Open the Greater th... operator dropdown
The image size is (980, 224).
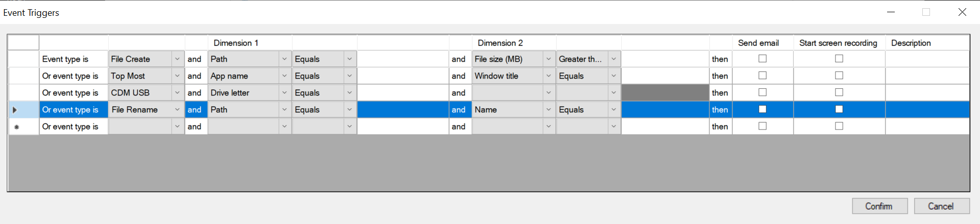point(614,59)
